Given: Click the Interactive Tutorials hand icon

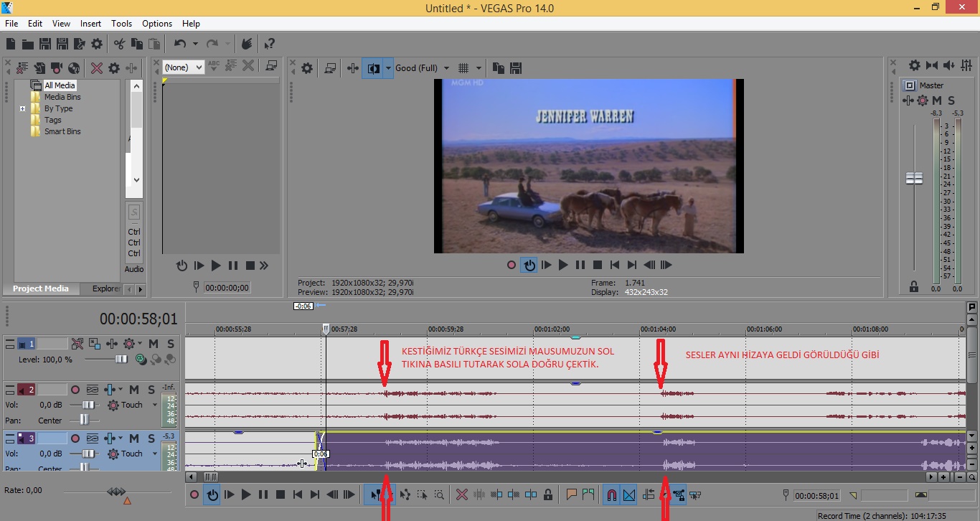Looking at the screenshot, I should [x=246, y=44].
